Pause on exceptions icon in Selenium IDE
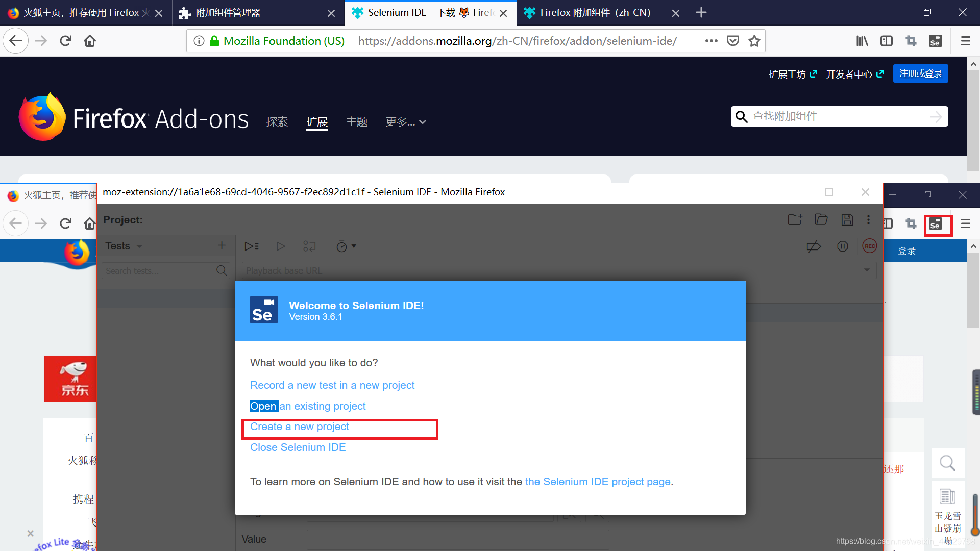Viewport: 980px width, 551px height. click(x=843, y=246)
